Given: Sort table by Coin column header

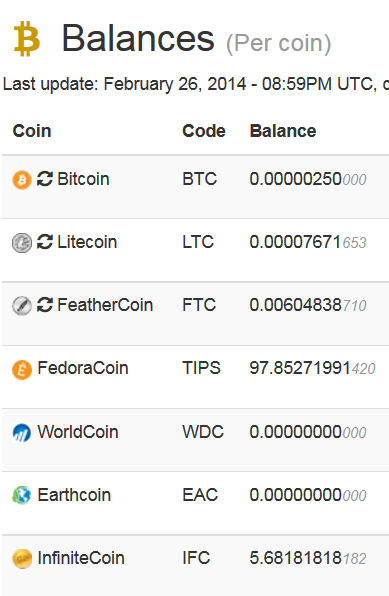Looking at the screenshot, I should pos(32,131).
